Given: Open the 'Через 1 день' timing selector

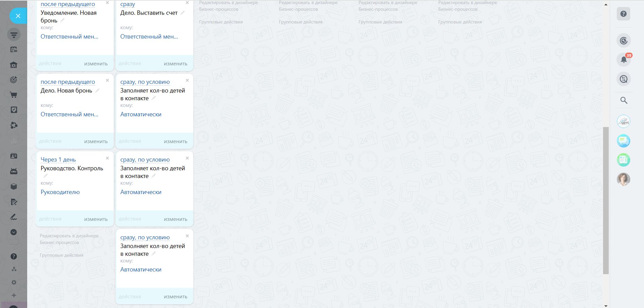Looking at the screenshot, I should [x=58, y=160].
